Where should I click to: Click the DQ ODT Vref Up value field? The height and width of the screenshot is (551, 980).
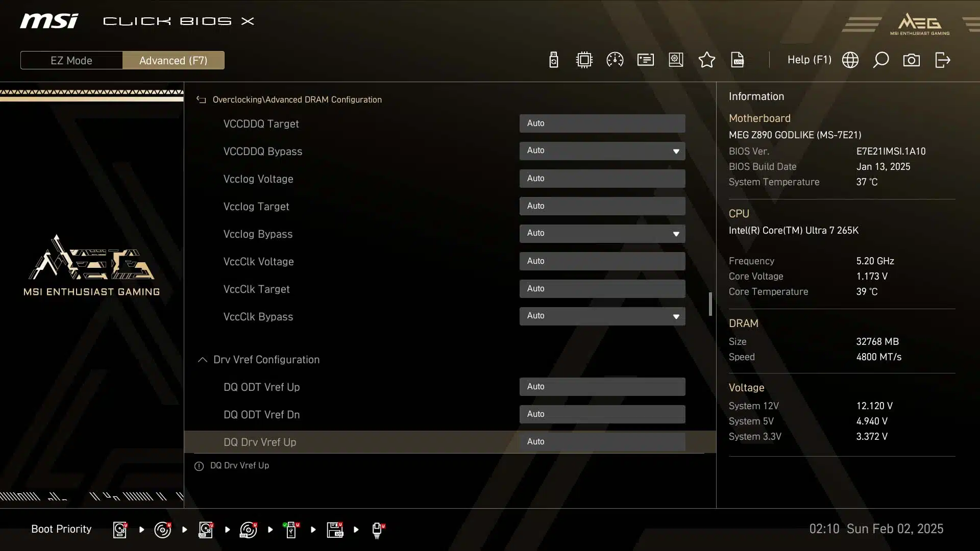coord(602,387)
